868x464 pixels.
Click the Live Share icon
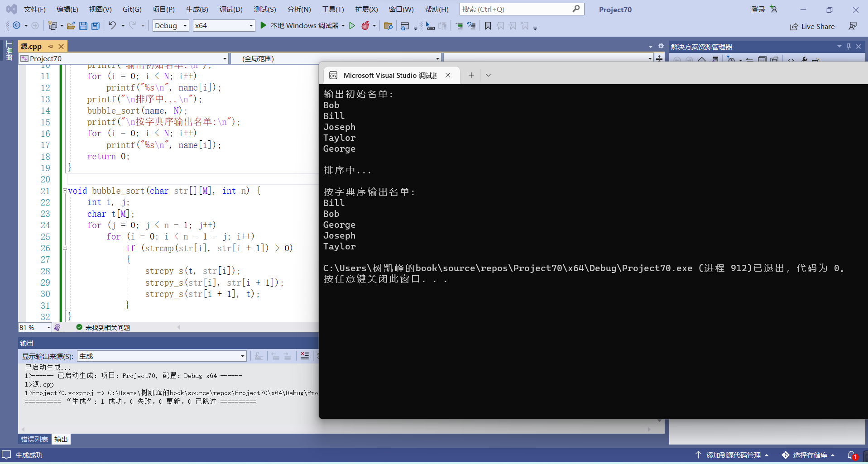pyautogui.click(x=794, y=27)
